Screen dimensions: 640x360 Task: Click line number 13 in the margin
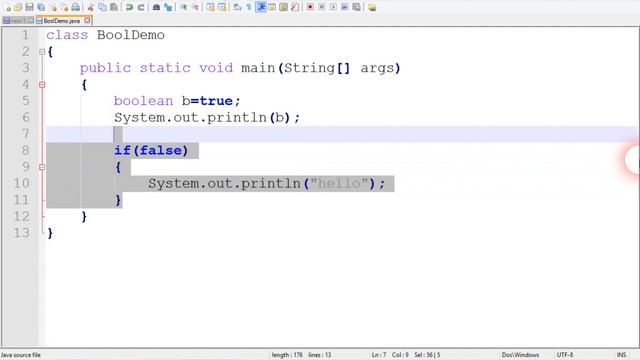21,233
